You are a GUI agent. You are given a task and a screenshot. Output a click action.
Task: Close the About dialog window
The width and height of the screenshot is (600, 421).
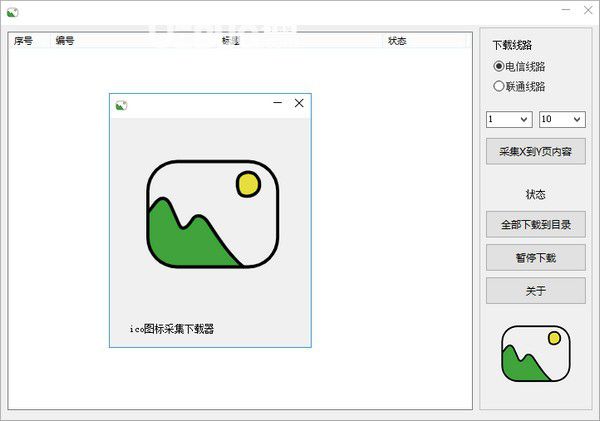299,103
